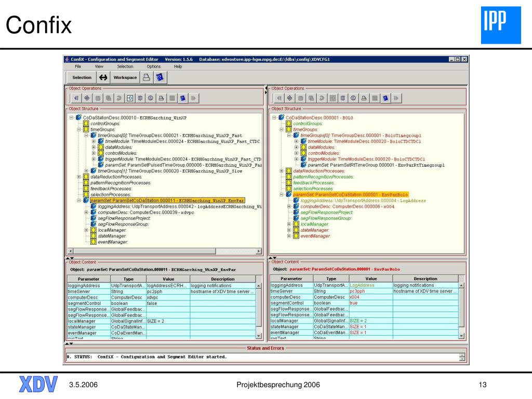Viewport: 532px width, 399px height.
Task: Expand timeModule ECRHGarching_WinXP_Fast_CTDC node
Action: (94, 141)
